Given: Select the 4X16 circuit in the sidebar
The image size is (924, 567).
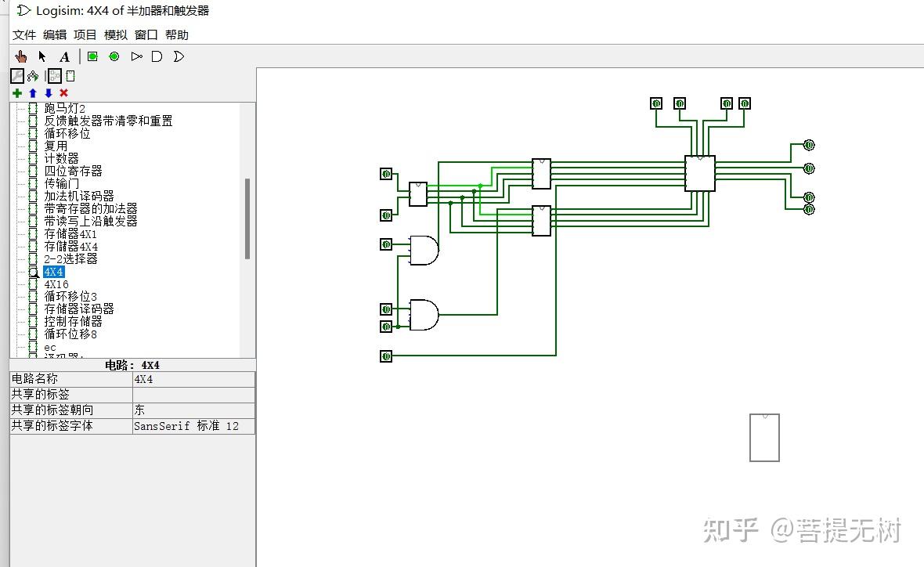Looking at the screenshot, I should 53,283.
